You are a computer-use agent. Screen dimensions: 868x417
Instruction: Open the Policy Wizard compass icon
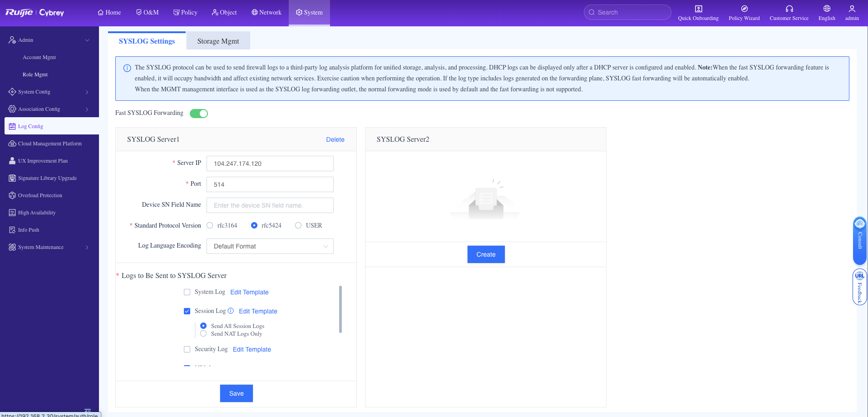(x=744, y=9)
